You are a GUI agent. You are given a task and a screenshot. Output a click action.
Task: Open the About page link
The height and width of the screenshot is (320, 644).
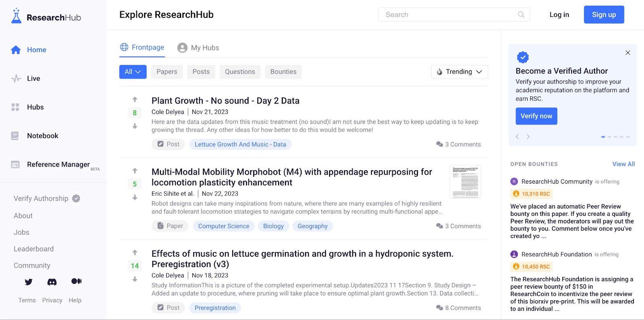pos(23,216)
